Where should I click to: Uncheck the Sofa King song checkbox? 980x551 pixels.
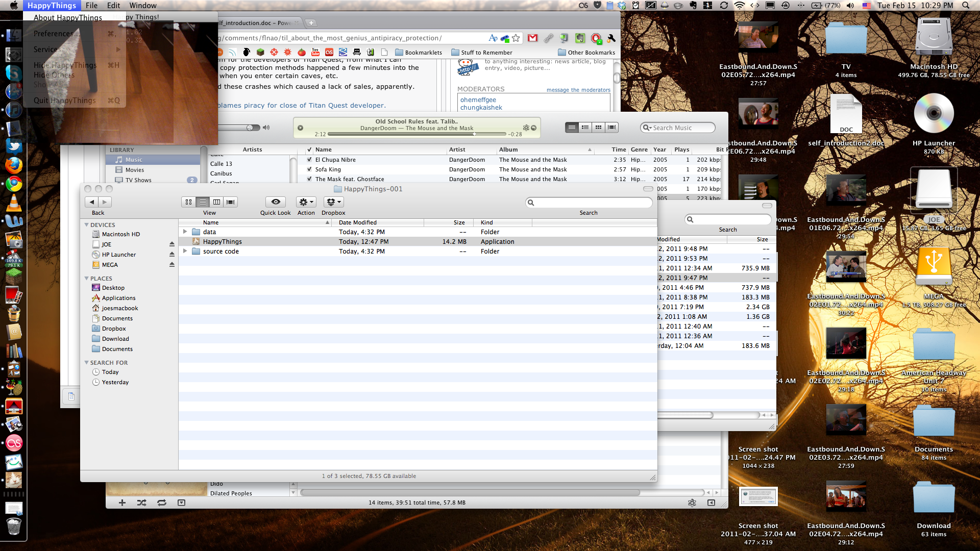[309, 169]
